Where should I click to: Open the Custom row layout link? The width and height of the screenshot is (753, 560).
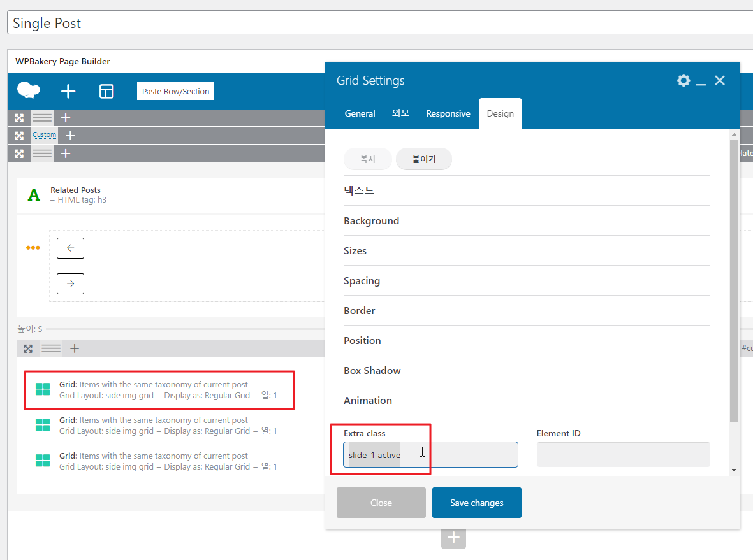(44, 135)
